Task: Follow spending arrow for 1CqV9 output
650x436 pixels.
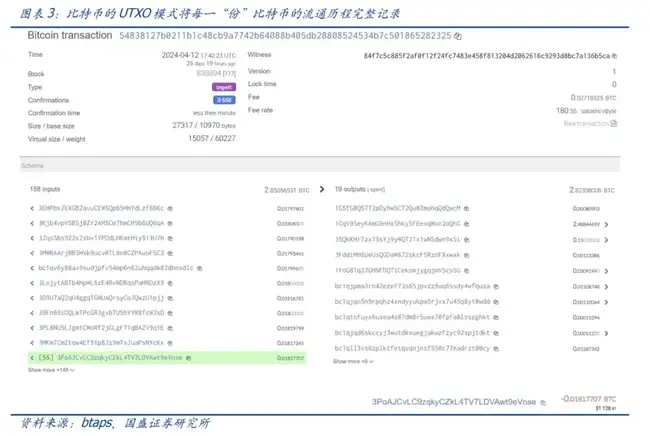Action: 606,225
